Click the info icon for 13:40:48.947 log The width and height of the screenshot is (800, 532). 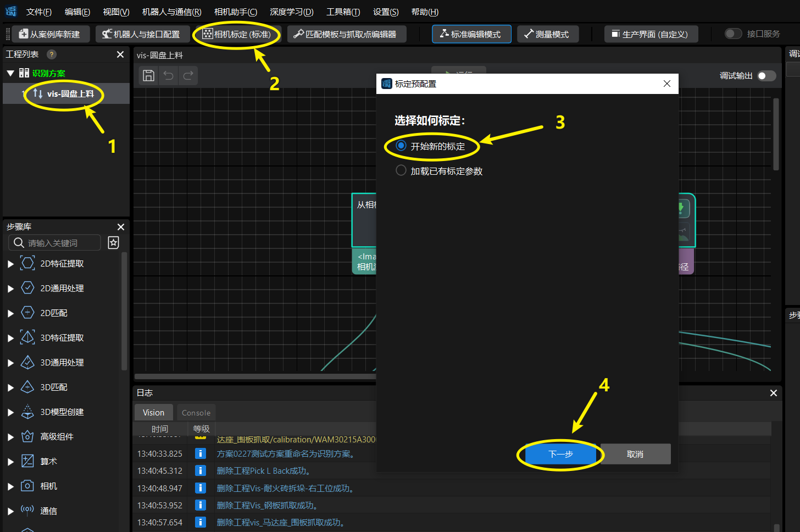[201, 488]
